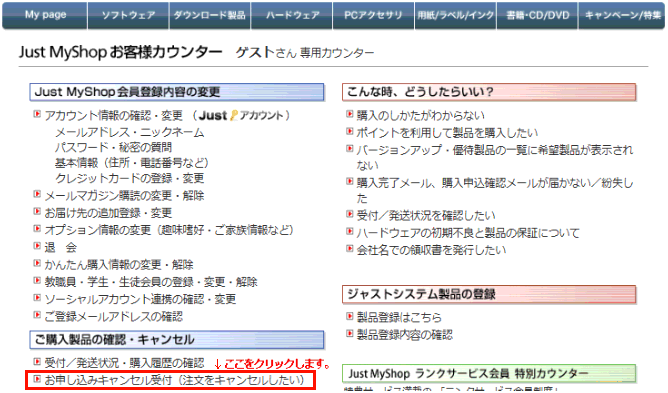The height and width of the screenshot is (393, 668).
Task: Click the bullet icon beside 製品登録はこちら
Action: point(350,316)
